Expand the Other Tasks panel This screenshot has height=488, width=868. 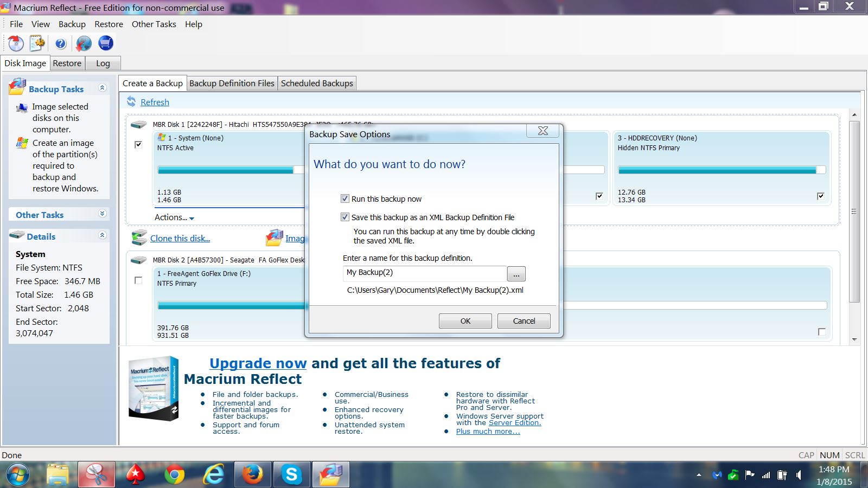point(102,214)
